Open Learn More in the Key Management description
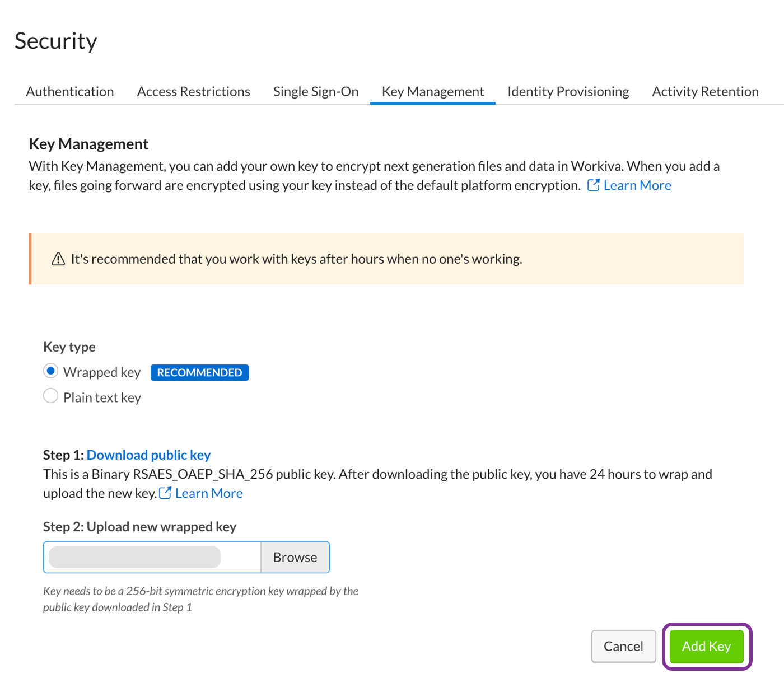The height and width of the screenshot is (683, 784). [x=637, y=185]
